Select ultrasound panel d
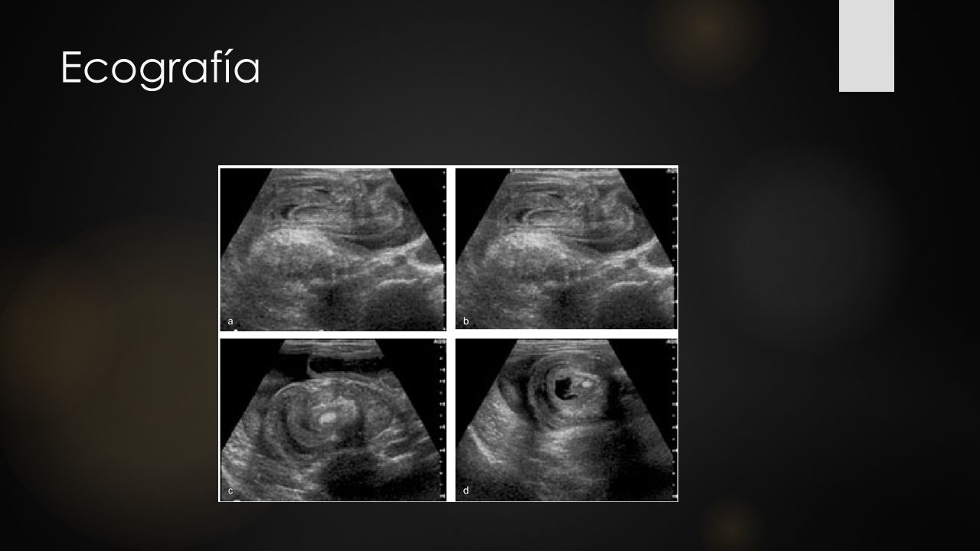 coord(566,419)
